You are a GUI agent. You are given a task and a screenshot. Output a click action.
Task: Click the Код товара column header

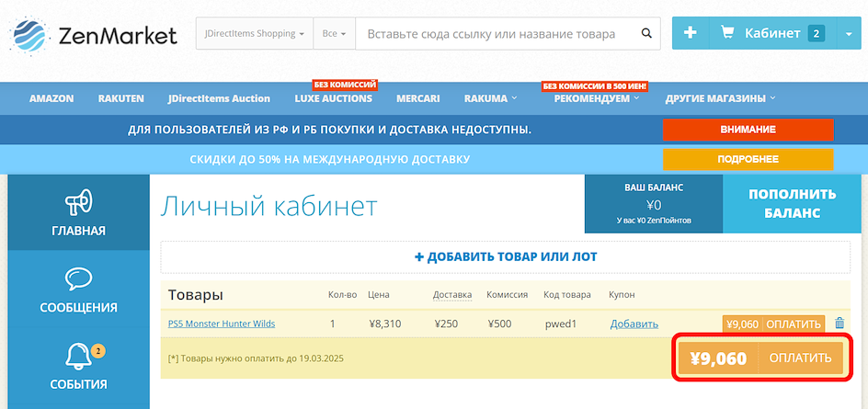coord(566,295)
